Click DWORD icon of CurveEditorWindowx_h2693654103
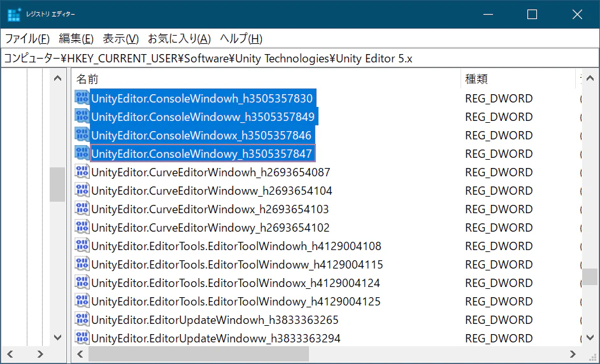Screen dimensions: 600x364 pyautogui.click(x=82, y=209)
